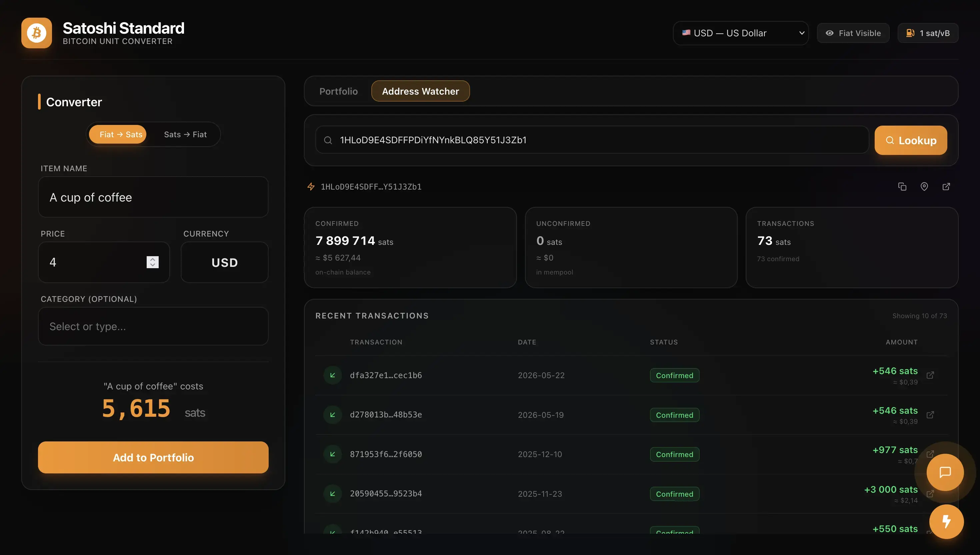
Task: Click the Unconfirmed balance card
Action: click(x=631, y=248)
